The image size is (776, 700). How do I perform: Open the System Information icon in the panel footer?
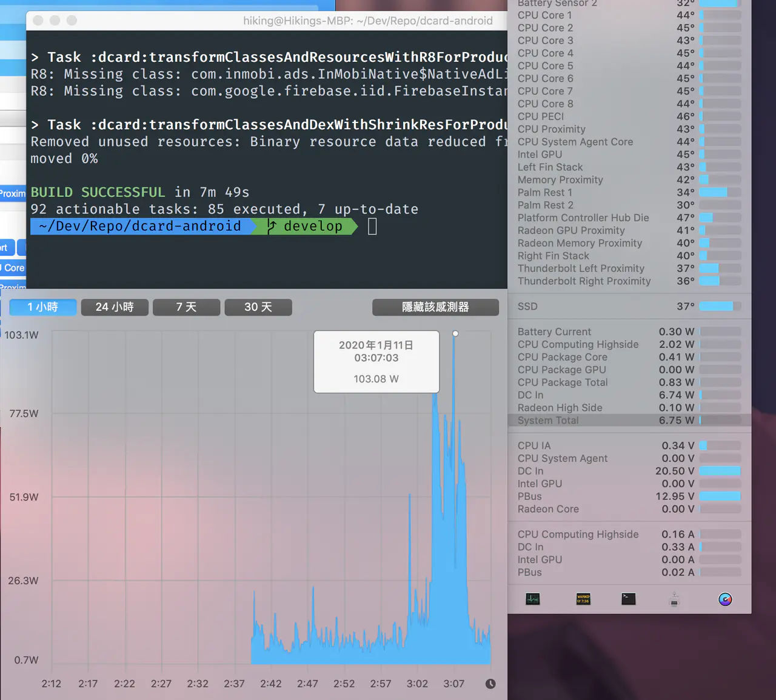[674, 599]
